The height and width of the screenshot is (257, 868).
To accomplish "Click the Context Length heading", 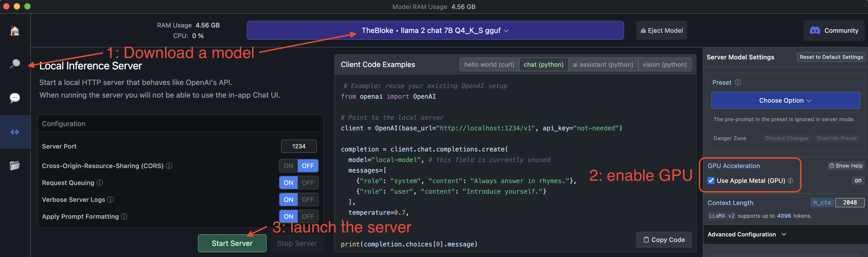I will click(x=730, y=203).
